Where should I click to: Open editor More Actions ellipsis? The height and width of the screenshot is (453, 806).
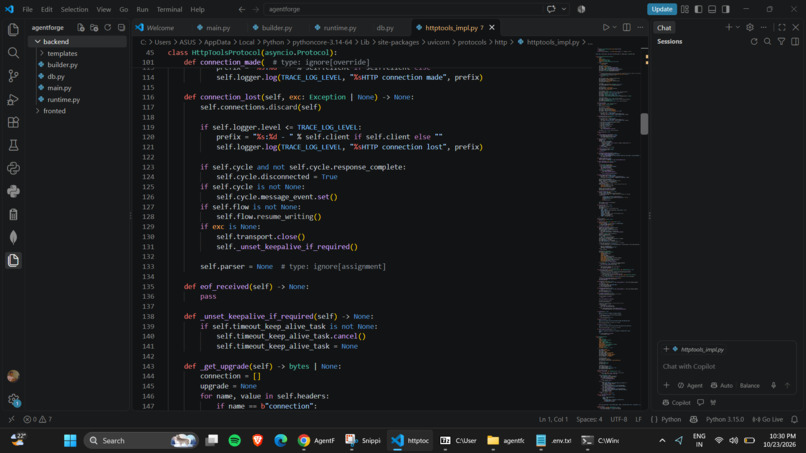[640, 27]
